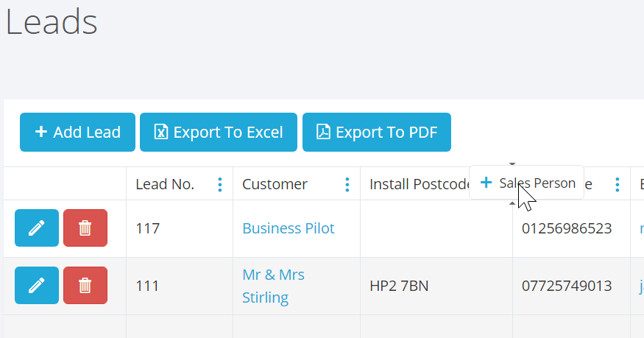Select the HP2 7BN postcode cell
Screen dimensions: 644x338
pos(399,286)
